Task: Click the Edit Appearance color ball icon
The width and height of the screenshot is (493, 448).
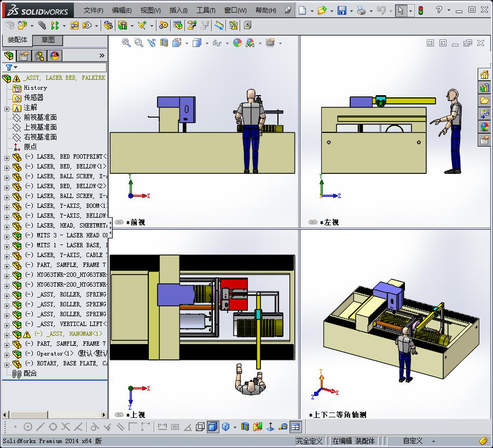Action: click(x=237, y=43)
